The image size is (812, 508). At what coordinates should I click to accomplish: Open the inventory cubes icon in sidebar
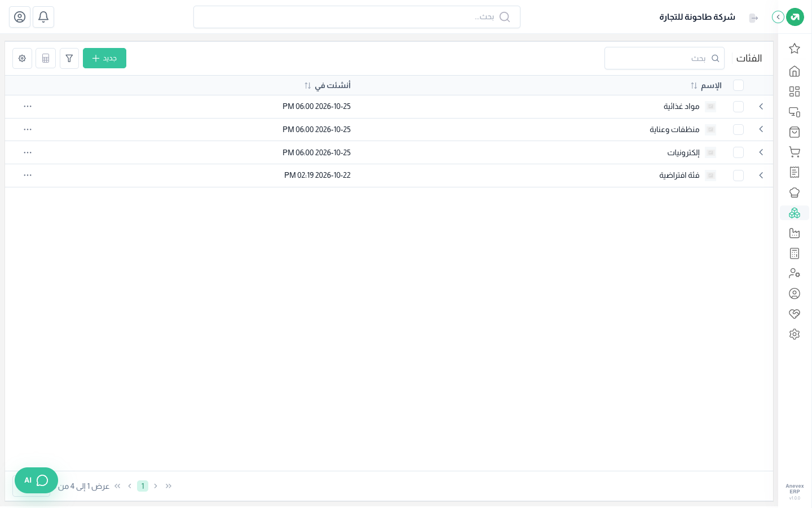(795, 213)
